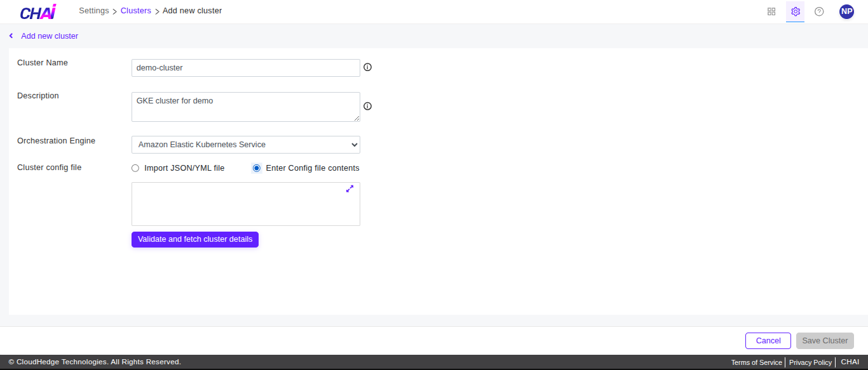
Task: Click info icon next to Description field
Action: tap(367, 106)
